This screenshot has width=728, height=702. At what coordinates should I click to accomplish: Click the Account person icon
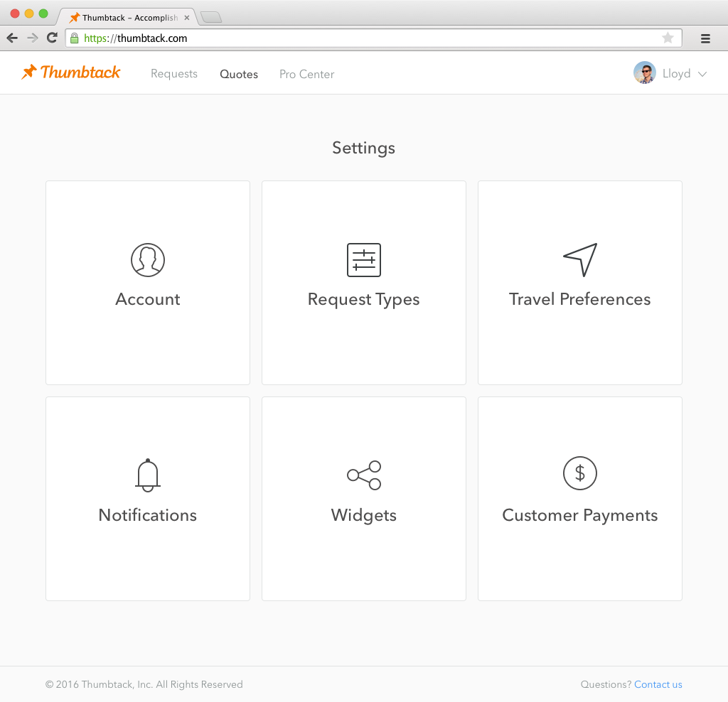pyautogui.click(x=148, y=260)
